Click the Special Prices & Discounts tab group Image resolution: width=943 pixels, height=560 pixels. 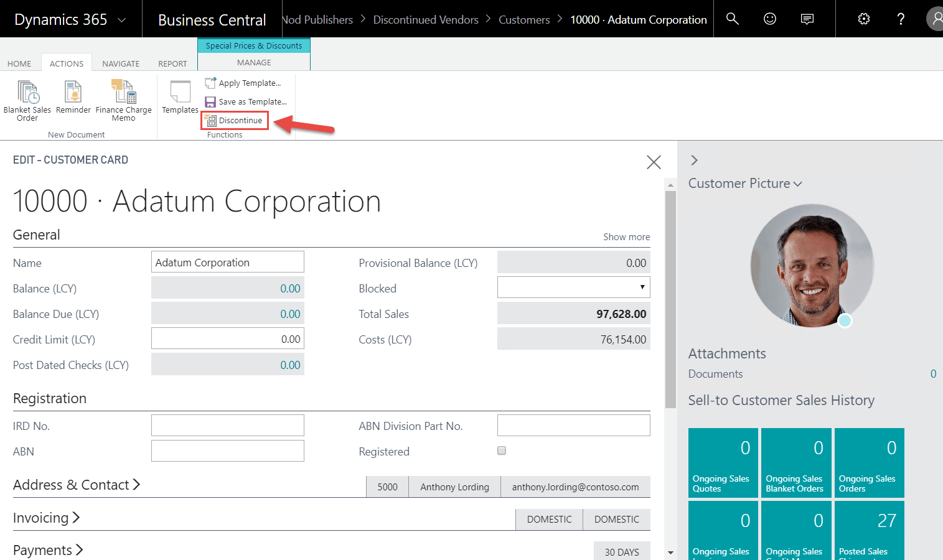coord(254,45)
